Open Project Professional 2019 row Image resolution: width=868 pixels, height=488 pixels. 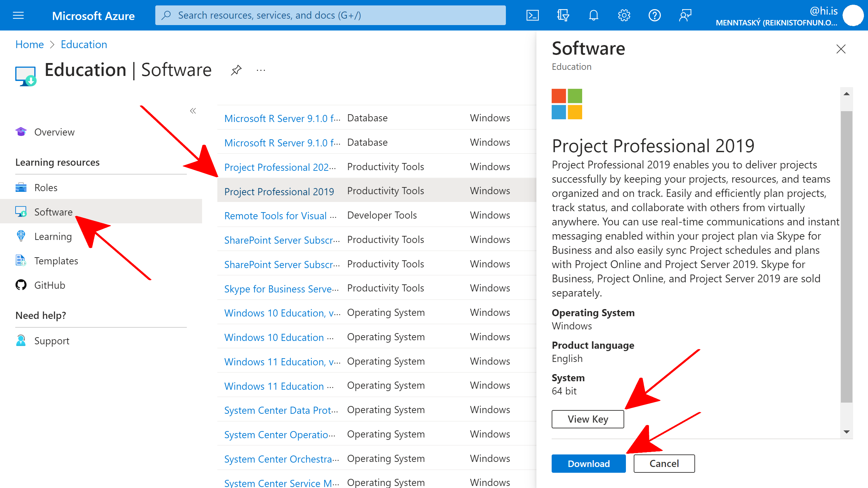[376, 191]
